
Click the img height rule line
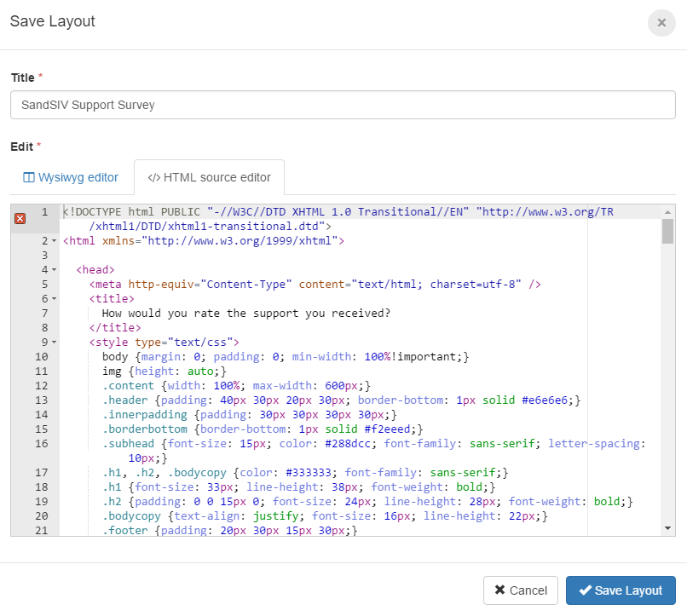tap(165, 371)
